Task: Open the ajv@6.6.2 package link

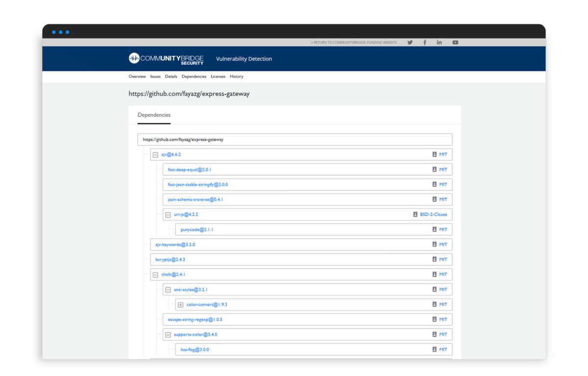Action: [x=171, y=154]
